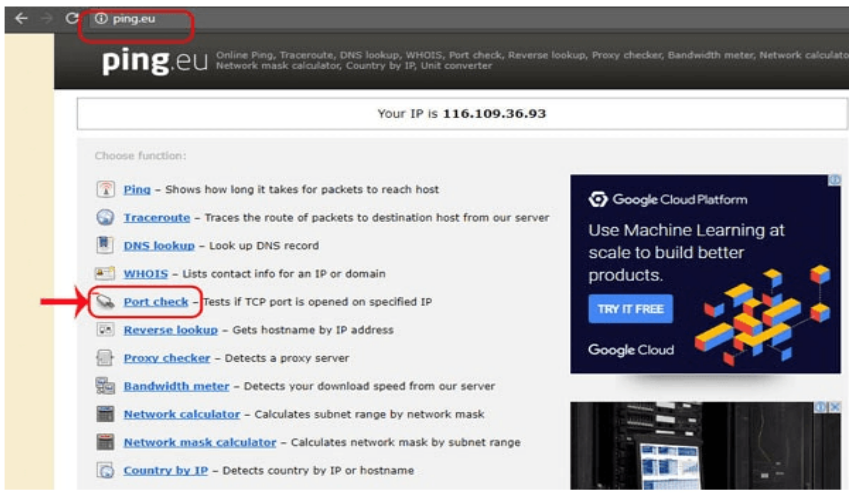The height and width of the screenshot is (496, 849).
Task: Open the Network mask calculator link
Action: tap(199, 442)
